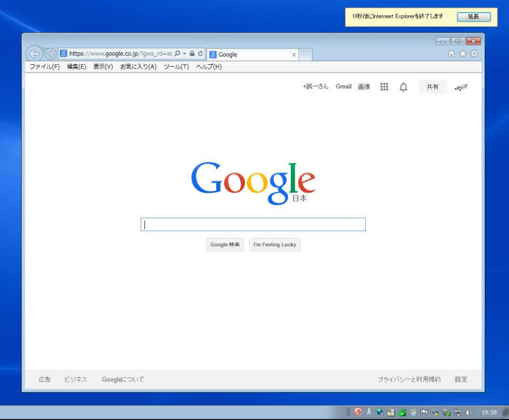Click the IME A input mode icon
This screenshot has height=420, width=509.
pos(369,412)
